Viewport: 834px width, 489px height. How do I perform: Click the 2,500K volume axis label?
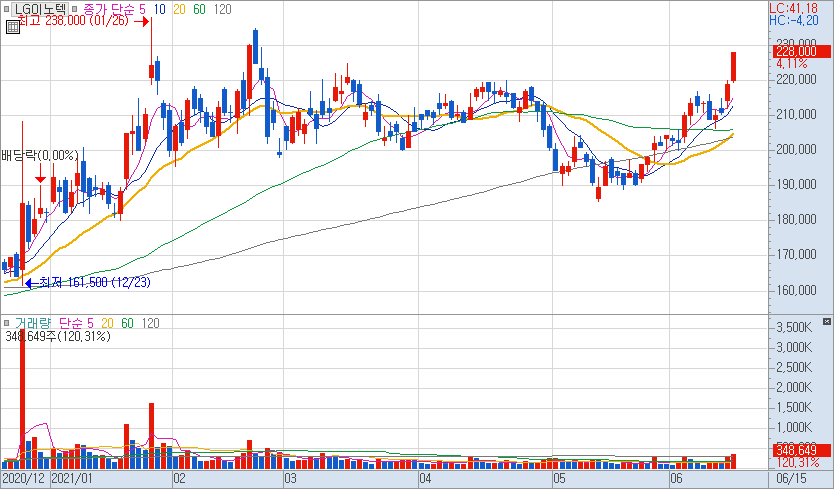click(x=794, y=368)
